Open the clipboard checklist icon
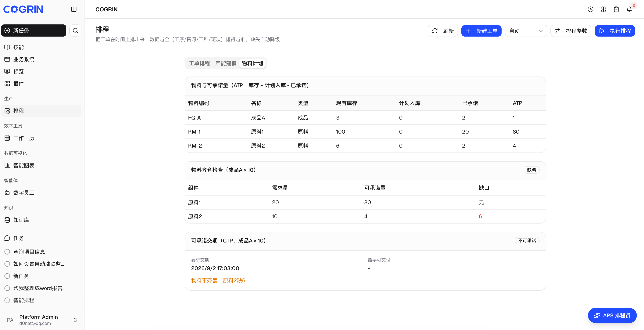Image resolution: width=644 pixels, height=330 pixels. point(616,9)
